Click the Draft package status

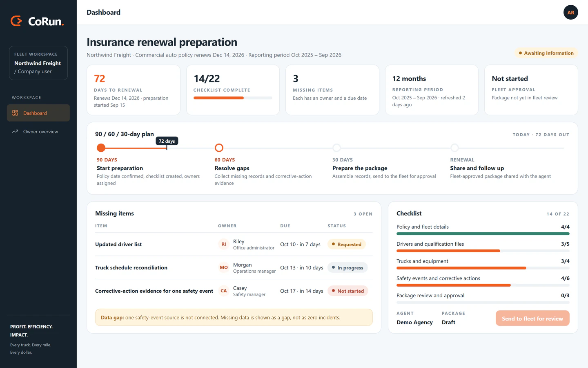pyautogui.click(x=448, y=322)
